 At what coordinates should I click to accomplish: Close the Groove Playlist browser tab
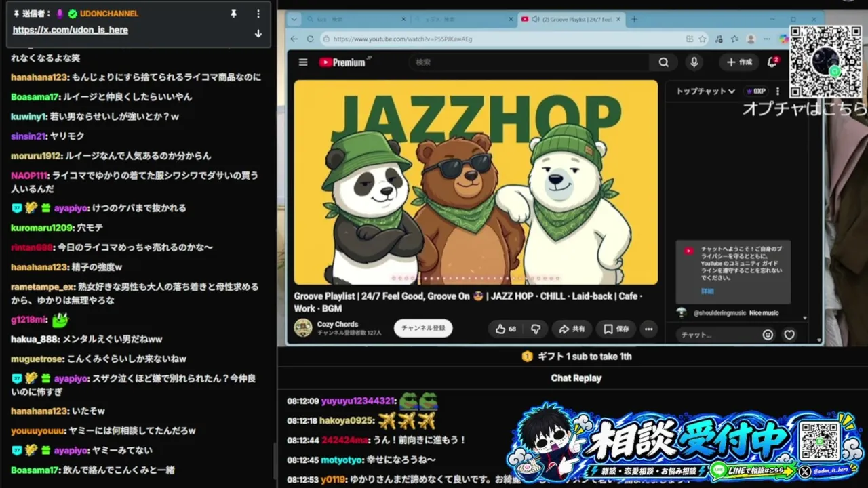click(618, 20)
